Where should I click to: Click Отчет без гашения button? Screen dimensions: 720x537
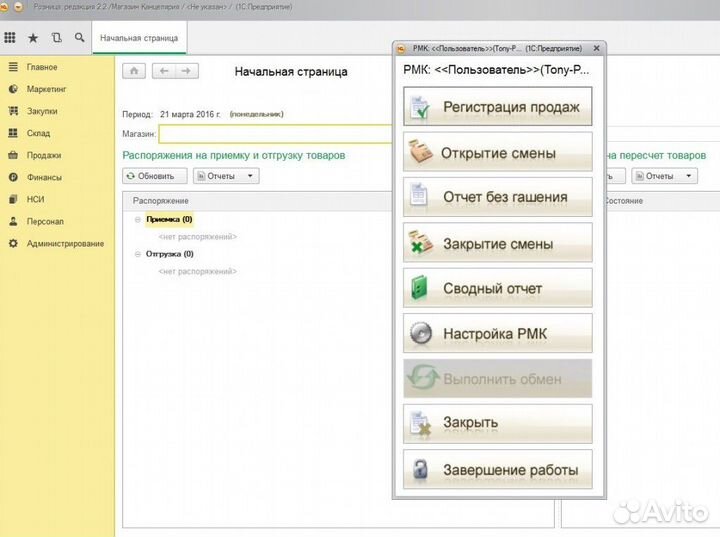[x=498, y=197]
